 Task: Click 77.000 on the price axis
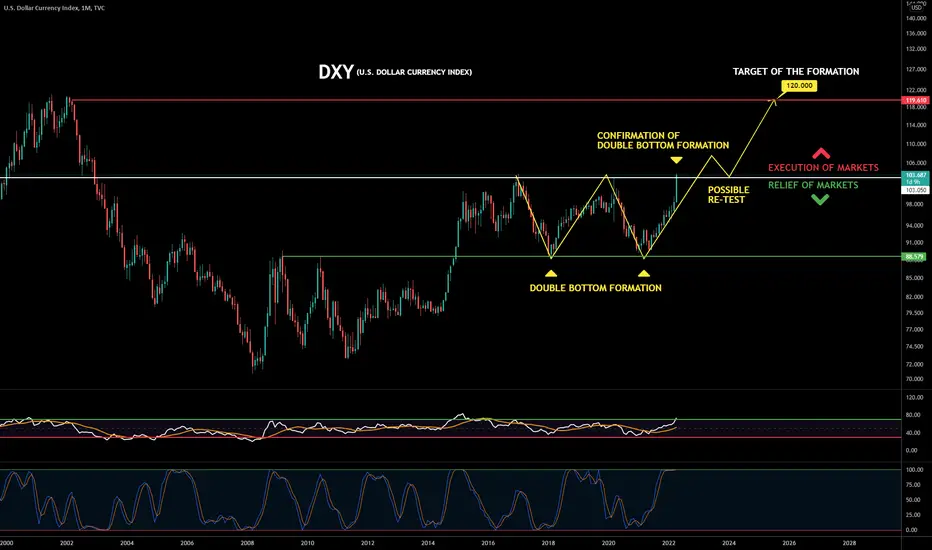(x=916, y=329)
